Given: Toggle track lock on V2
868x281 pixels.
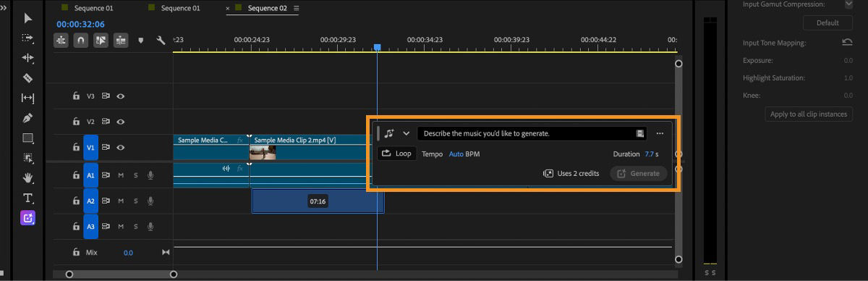Looking at the screenshot, I should pos(75,122).
